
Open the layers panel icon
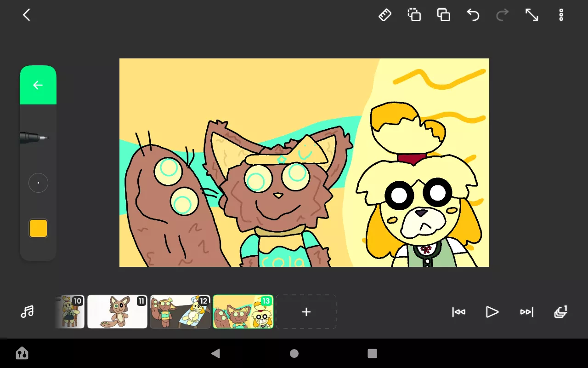click(x=560, y=312)
